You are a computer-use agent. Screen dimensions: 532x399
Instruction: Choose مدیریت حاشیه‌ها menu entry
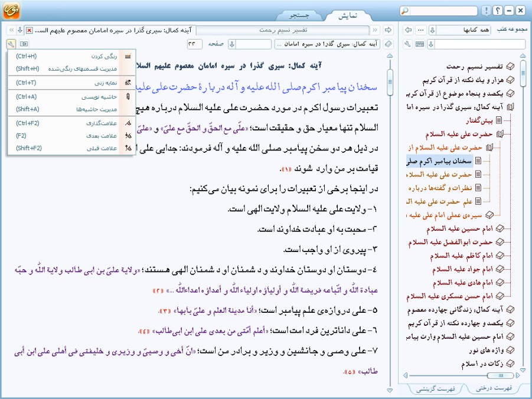(x=71, y=109)
